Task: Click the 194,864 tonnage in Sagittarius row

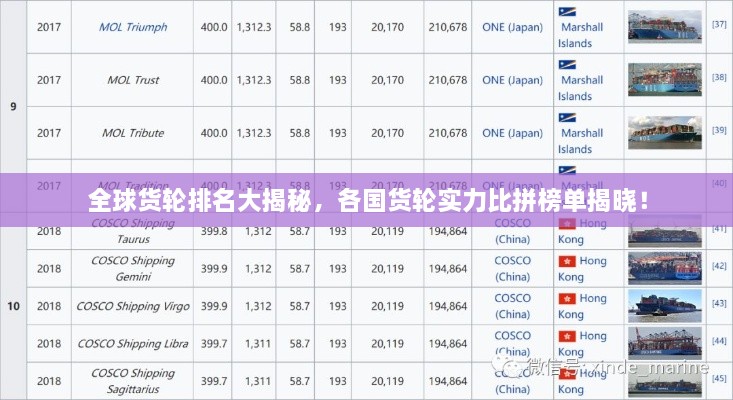Action: coord(448,381)
